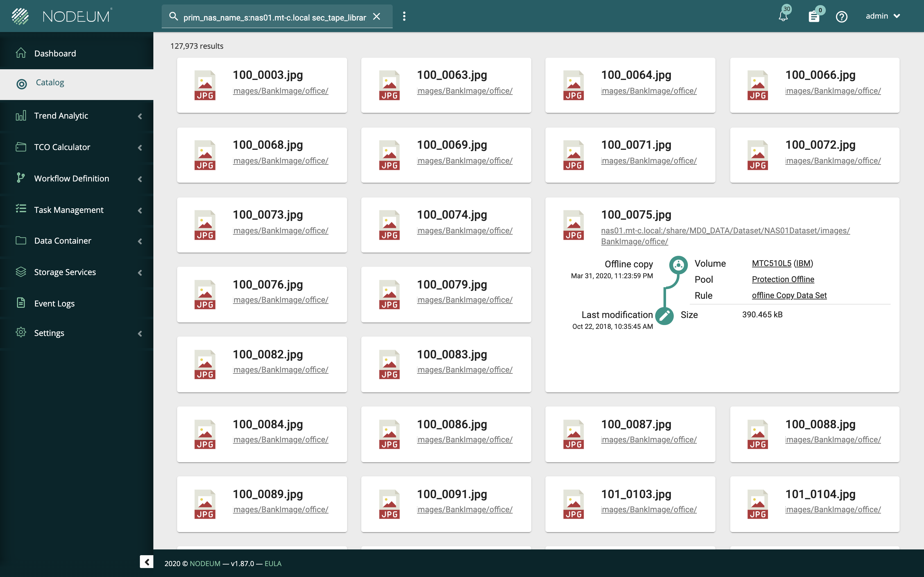Click into the catalog search field
The height and width of the screenshot is (577, 924).
pos(274,17)
